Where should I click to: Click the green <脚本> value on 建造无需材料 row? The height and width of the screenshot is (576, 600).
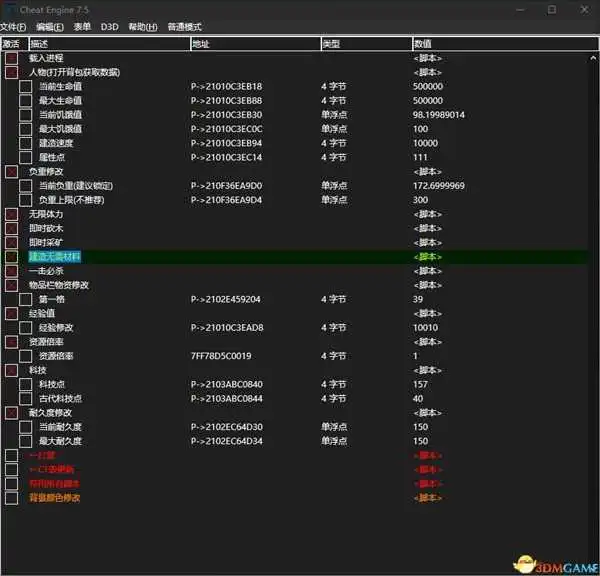pos(427,256)
